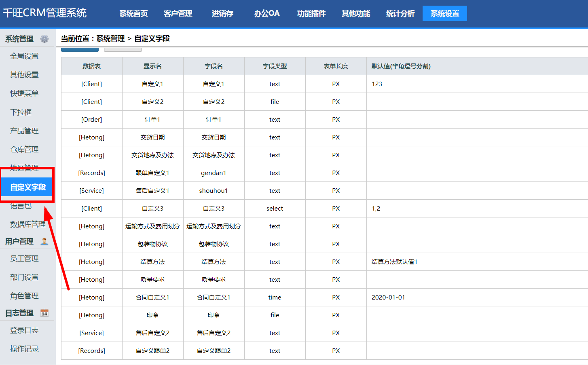Open the 进销存 top menu
This screenshot has width=588, height=365.
click(x=222, y=13)
